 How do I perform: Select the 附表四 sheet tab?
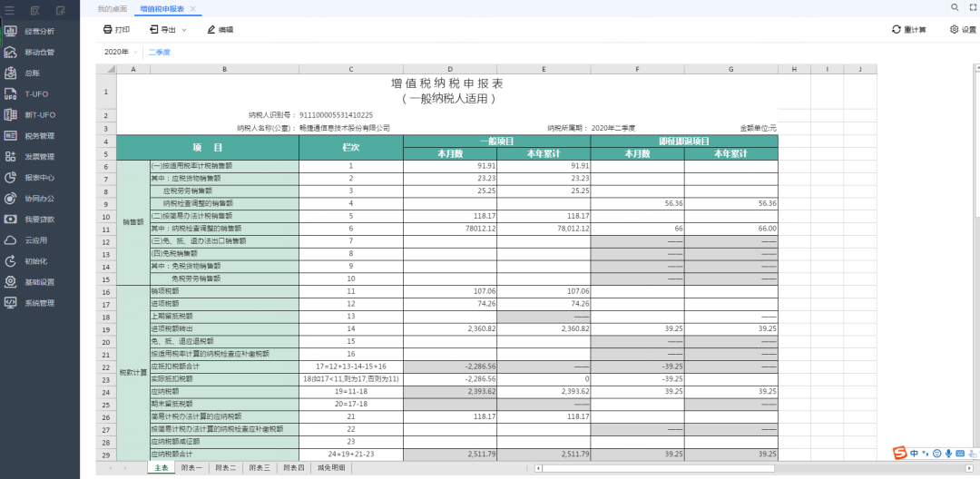293,467
